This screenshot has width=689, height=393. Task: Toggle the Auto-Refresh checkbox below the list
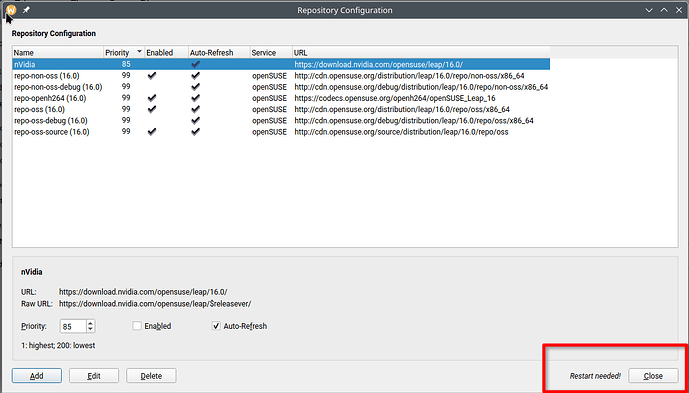coord(216,326)
